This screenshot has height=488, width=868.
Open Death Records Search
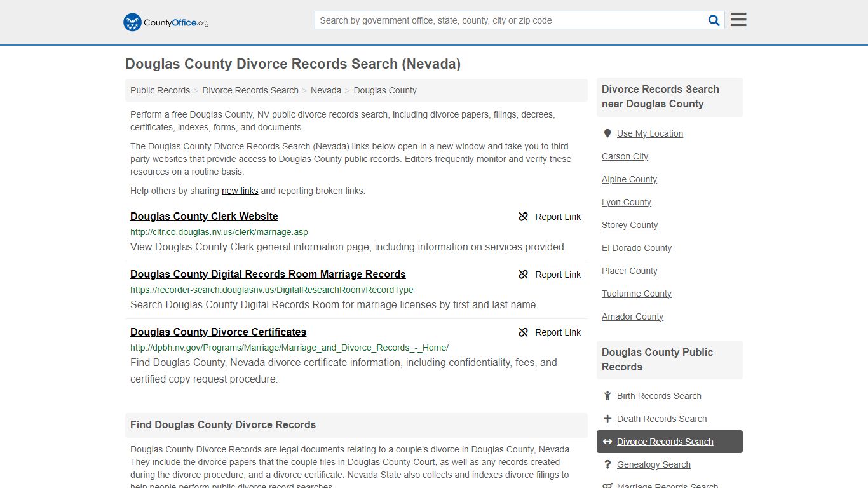(661, 419)
